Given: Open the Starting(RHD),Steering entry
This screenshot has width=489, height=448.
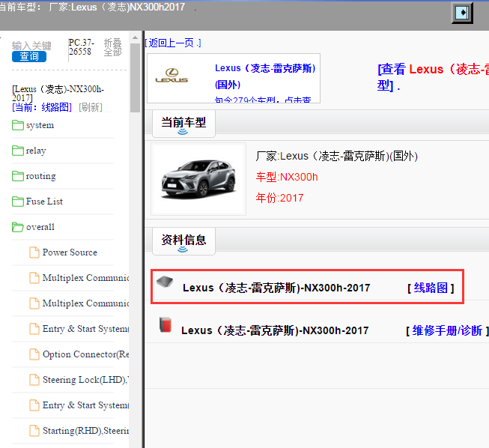Looking at the screenshot, I should 86,431.
